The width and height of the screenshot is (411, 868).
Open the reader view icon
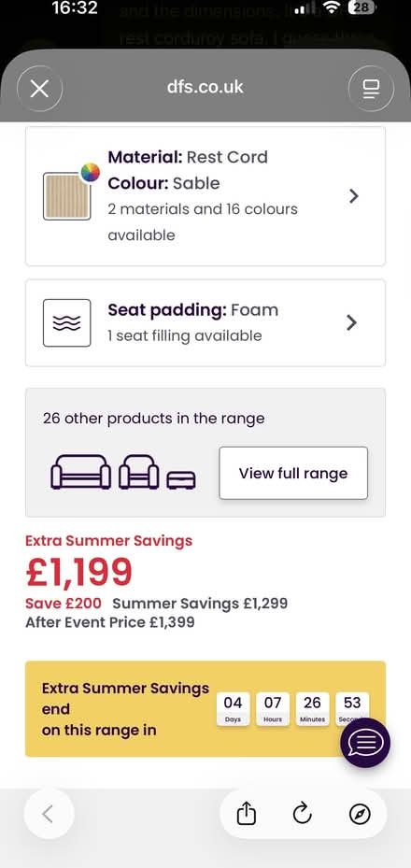pos(371,89)
